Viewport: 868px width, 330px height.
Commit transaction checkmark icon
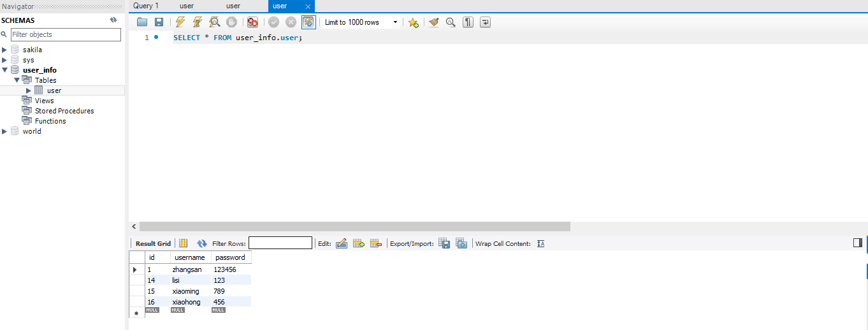click(x=274, y=22)
